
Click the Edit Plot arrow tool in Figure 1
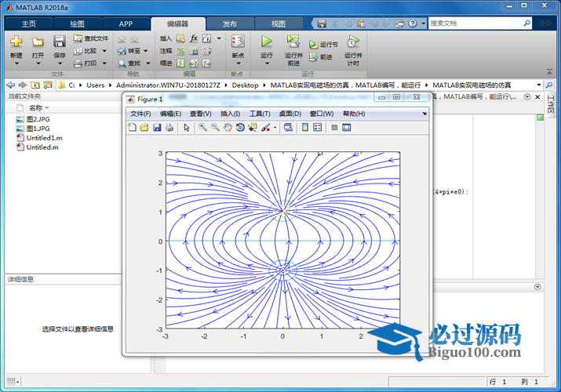click(x=187, y=128)
